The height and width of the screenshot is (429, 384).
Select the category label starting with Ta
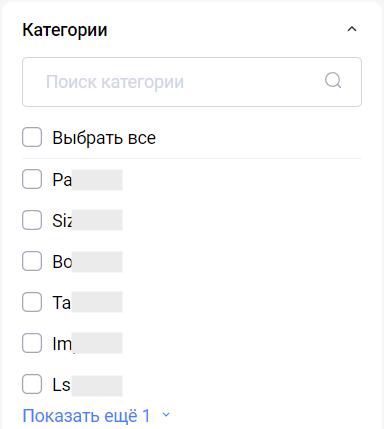(x=87, y=302)
